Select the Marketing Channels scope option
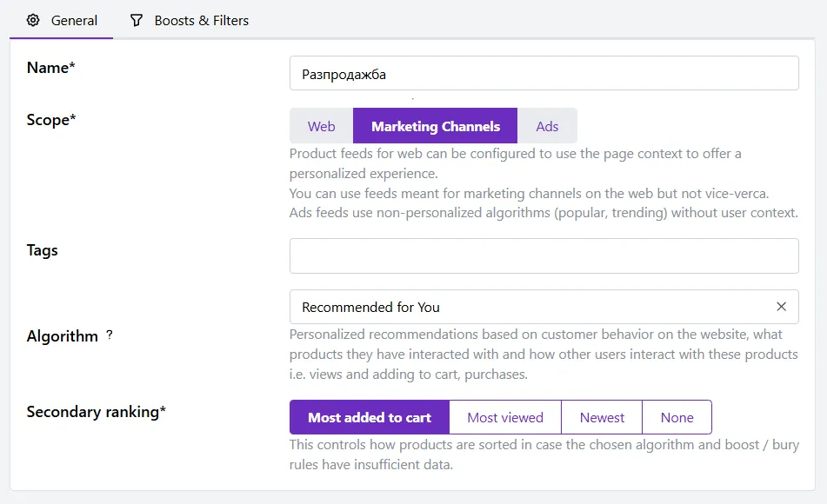This screenshot has width=827, height=504. [435, 126]
